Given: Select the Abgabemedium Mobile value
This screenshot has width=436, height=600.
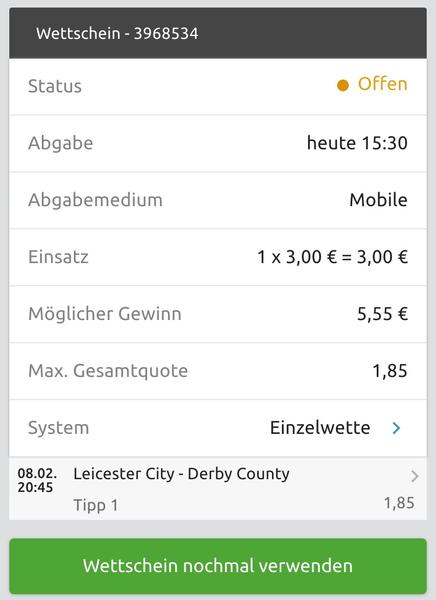Looking at the screenshot, I should (378, 200).
